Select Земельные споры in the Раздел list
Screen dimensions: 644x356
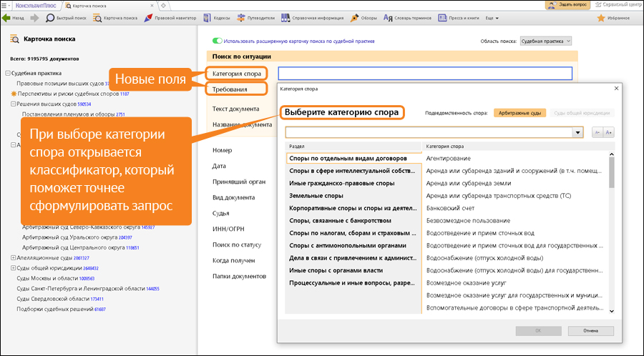coord(316,195)
